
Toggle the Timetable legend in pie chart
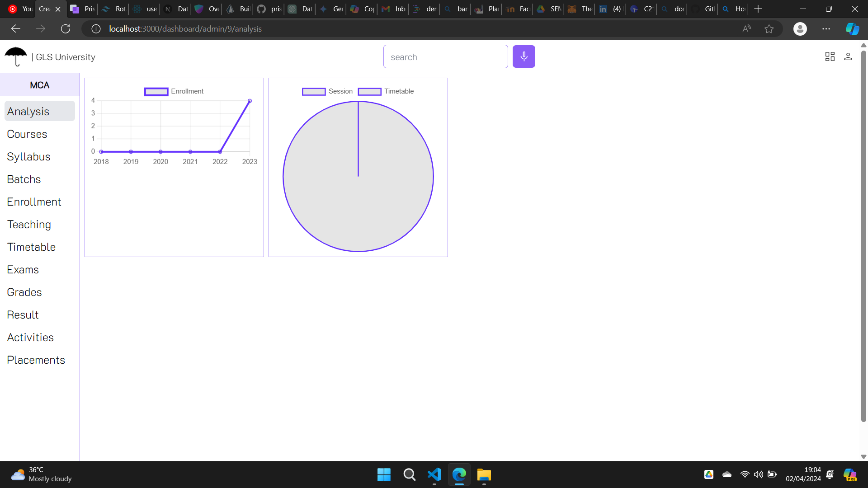[386, 91]
